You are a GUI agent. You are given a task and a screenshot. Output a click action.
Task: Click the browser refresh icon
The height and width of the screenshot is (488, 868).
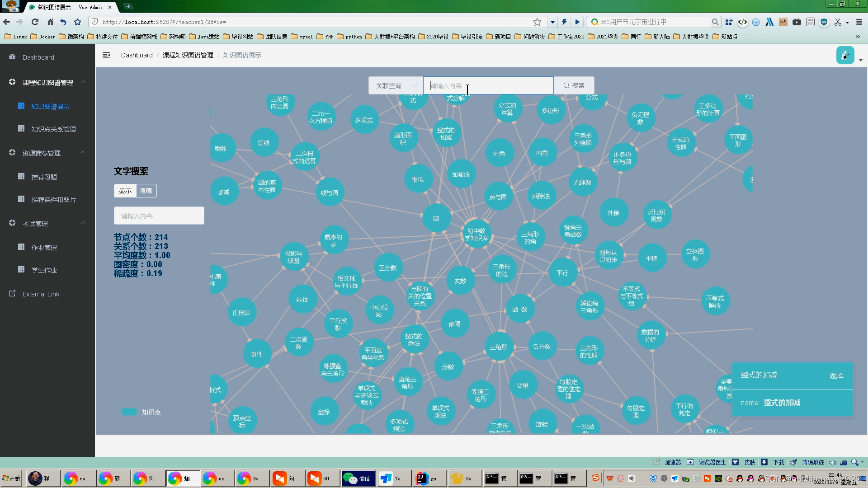(35, 22)
